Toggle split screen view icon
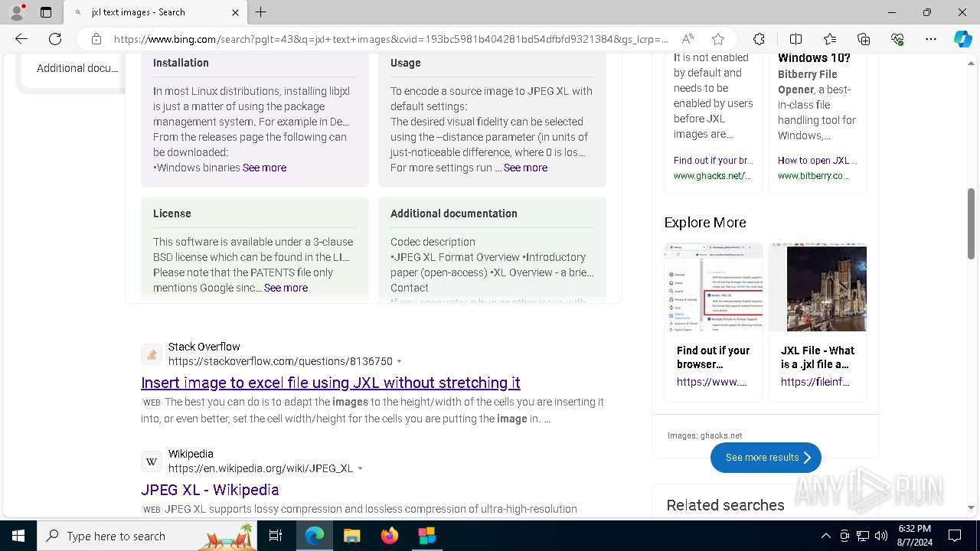980x551 pixels. pos(795,39)
